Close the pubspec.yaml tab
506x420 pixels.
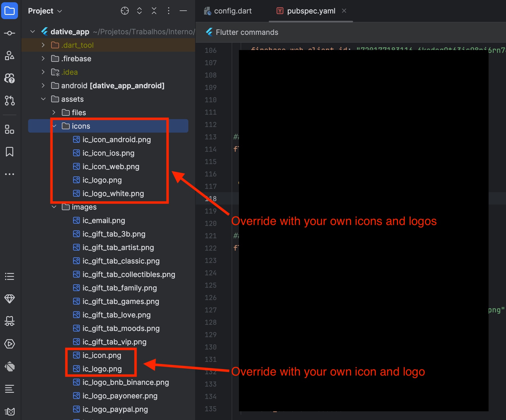(x=344, y=11)
